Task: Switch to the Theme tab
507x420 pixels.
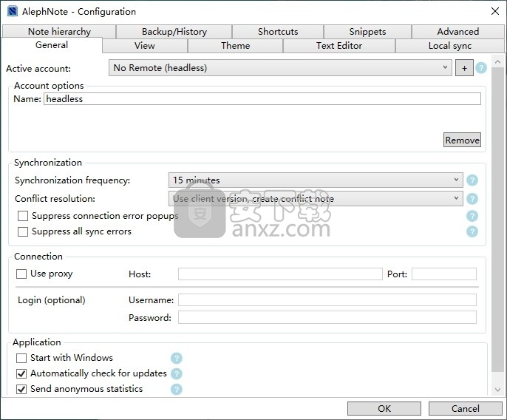Action: tap(235, 46)
